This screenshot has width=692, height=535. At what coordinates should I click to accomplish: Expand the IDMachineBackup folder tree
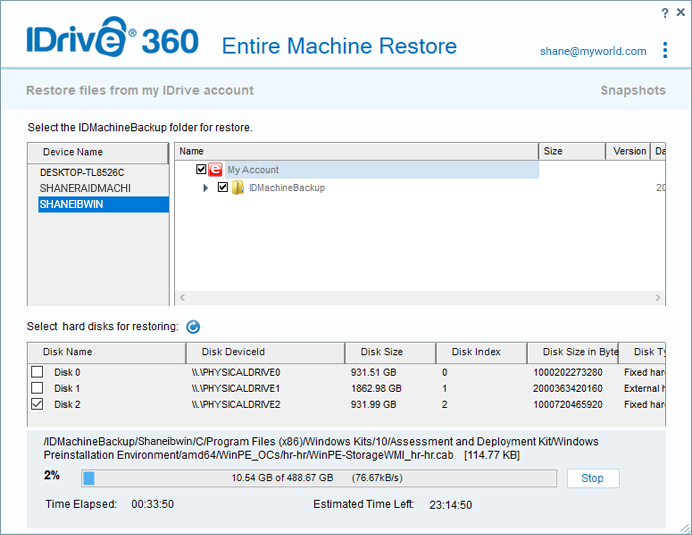coord(205,188)
